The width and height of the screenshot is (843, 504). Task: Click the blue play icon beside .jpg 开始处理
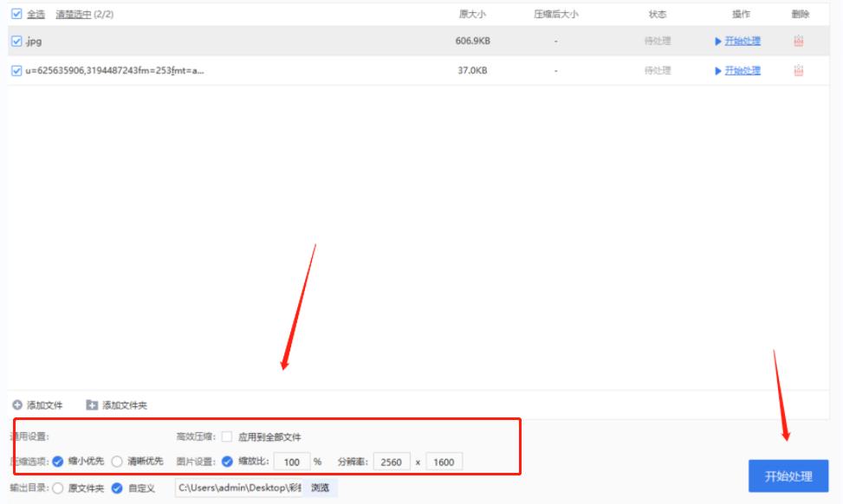tap(717, 39)
